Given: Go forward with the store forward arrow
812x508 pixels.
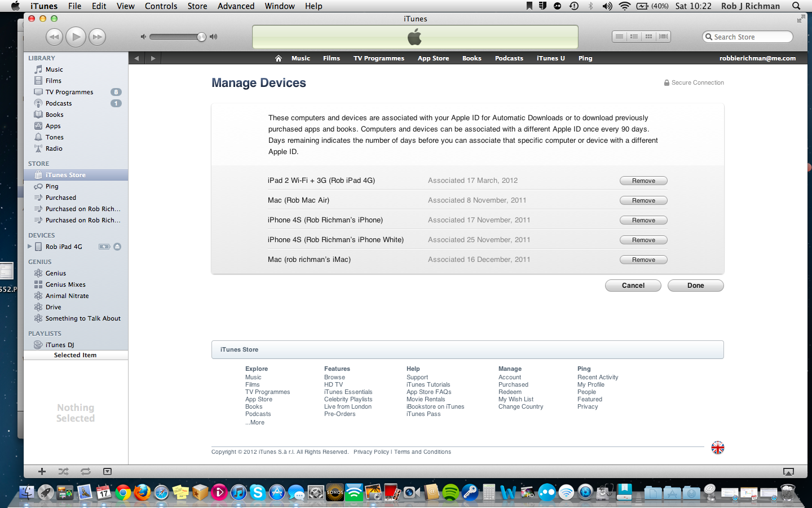Looking at the screenshot, I should coord(153,58).
